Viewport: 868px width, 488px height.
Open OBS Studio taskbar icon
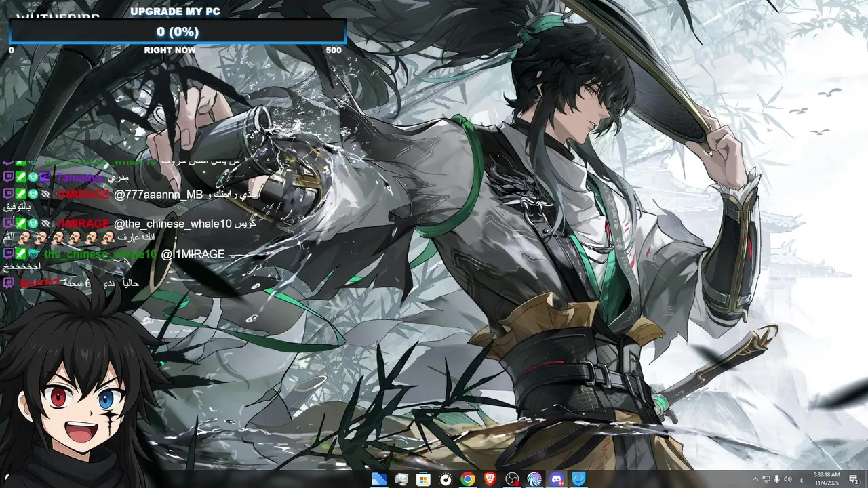512,479
